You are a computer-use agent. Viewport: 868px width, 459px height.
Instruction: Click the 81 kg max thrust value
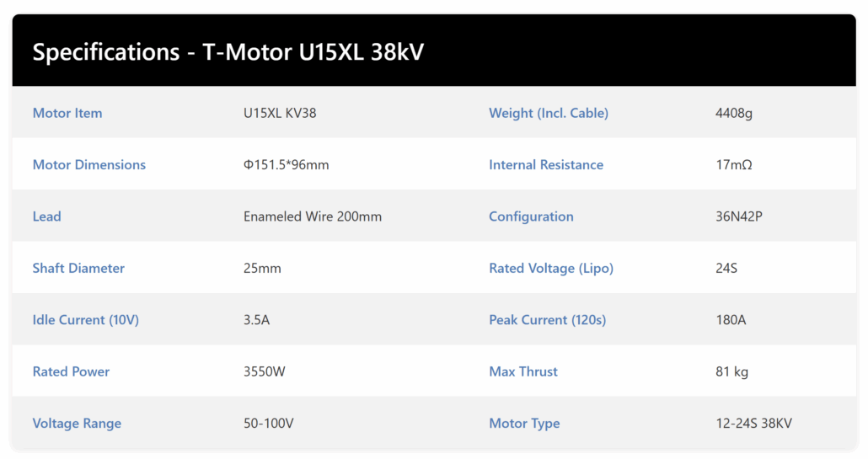(x=731, y=371)
